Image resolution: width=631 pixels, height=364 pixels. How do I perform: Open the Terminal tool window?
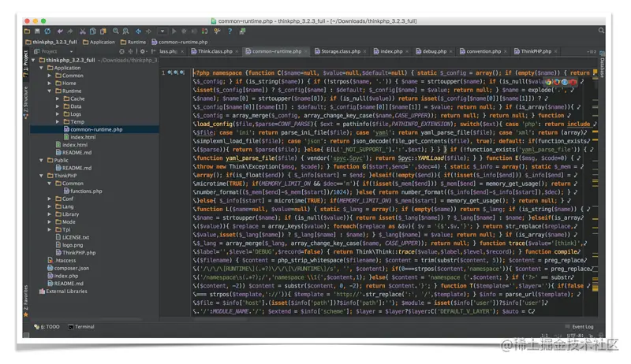[81, 327]
